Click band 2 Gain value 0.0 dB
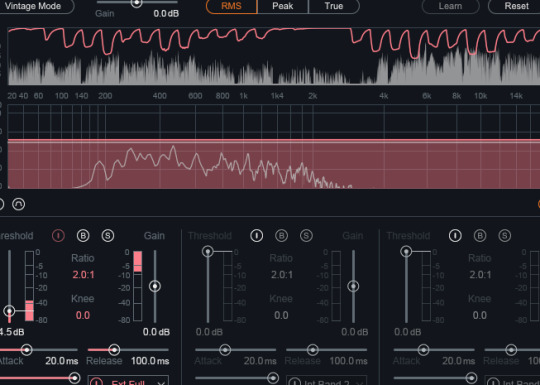Viewport: 540px width, 385px height. pos(355,332)
